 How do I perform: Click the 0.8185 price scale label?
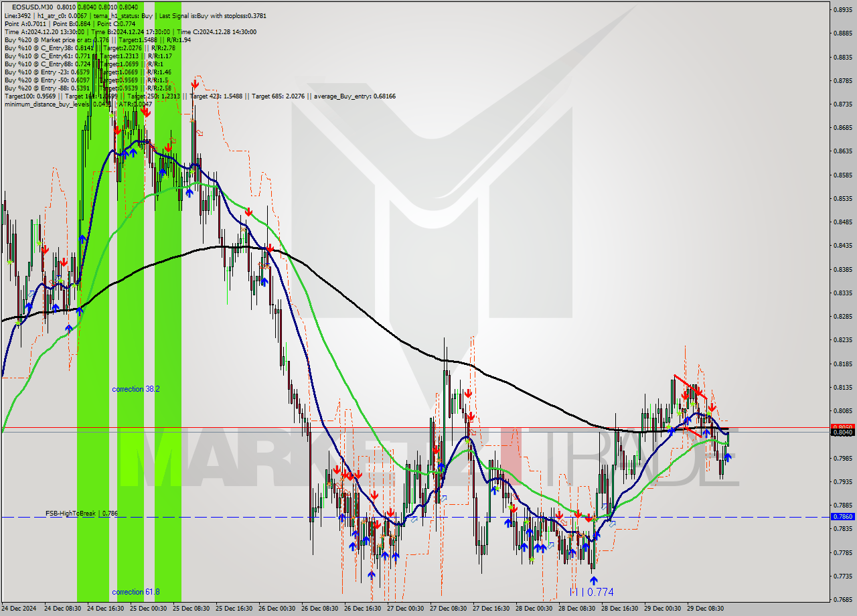coord(842,364)
